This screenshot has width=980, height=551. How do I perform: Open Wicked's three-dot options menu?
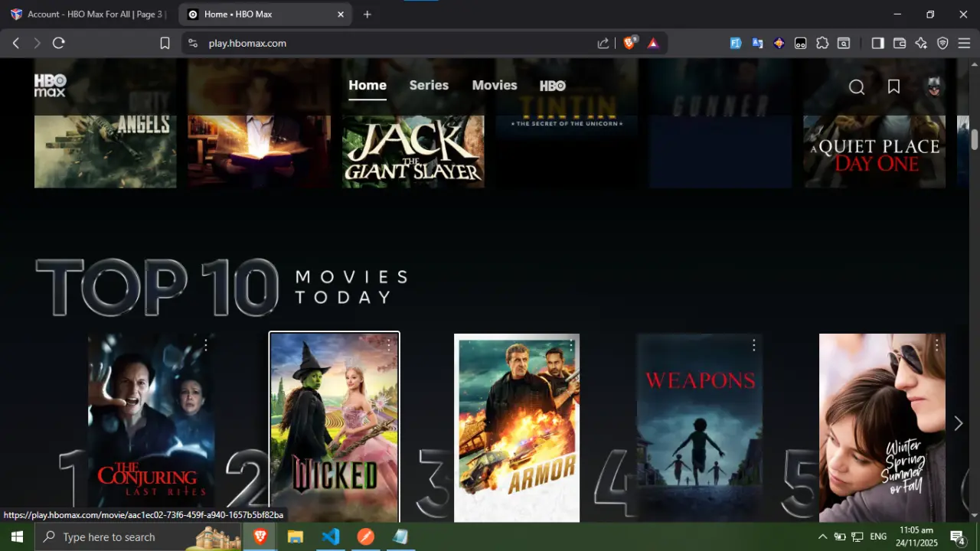(x=388, y=346)
